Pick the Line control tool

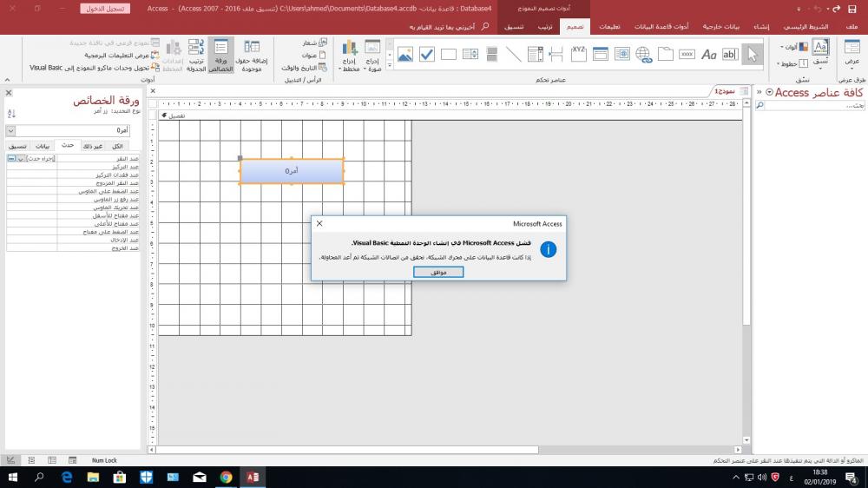[513, 55]
